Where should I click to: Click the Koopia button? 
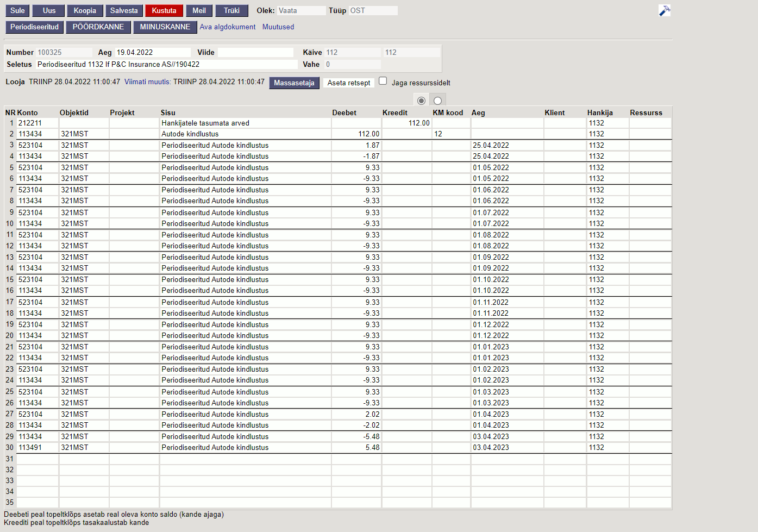(x=85, y=10)
